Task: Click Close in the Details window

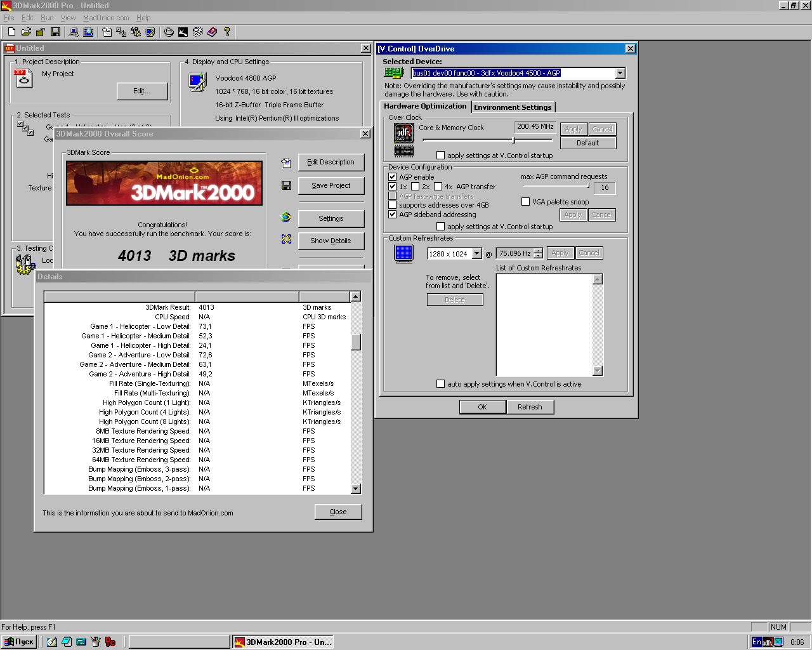Action: point(338,512)
